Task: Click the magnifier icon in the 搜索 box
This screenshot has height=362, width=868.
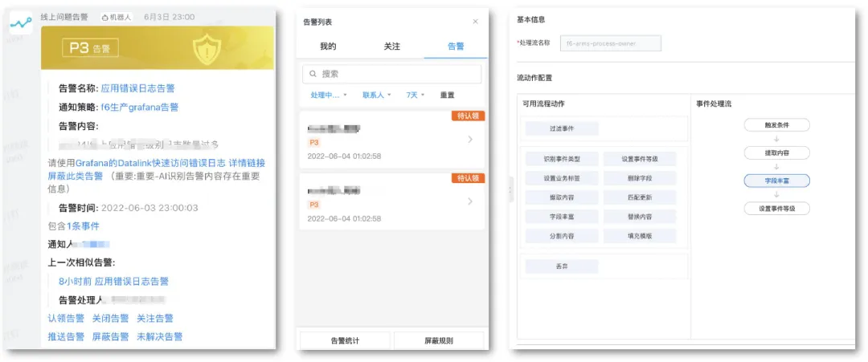Action: click(x=313, y=74)
